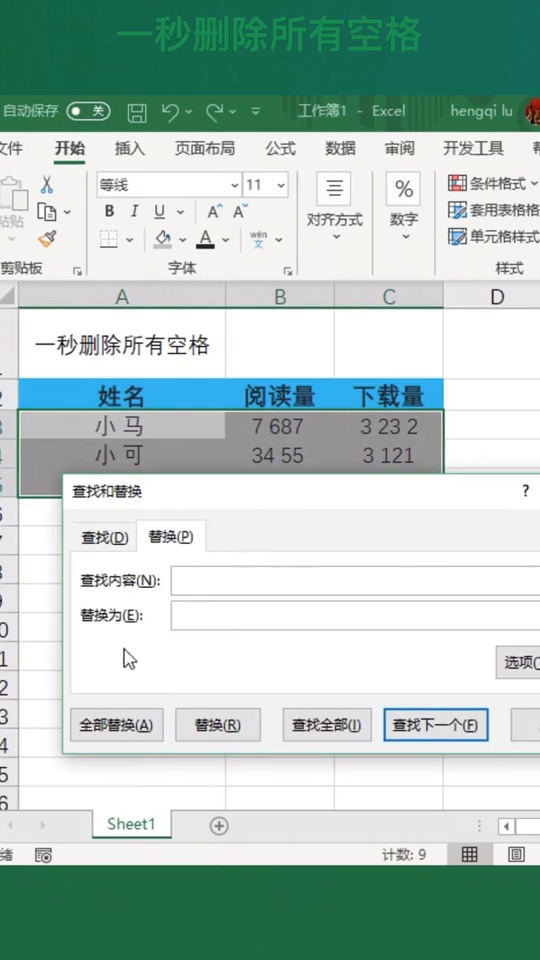Click the Undo arrow icon
This screenshot has width=540, height=960.
pos(170,111)
